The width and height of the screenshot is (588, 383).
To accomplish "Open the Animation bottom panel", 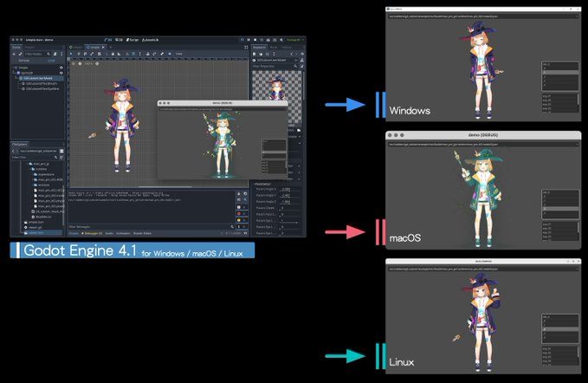I will pos(123,233).
